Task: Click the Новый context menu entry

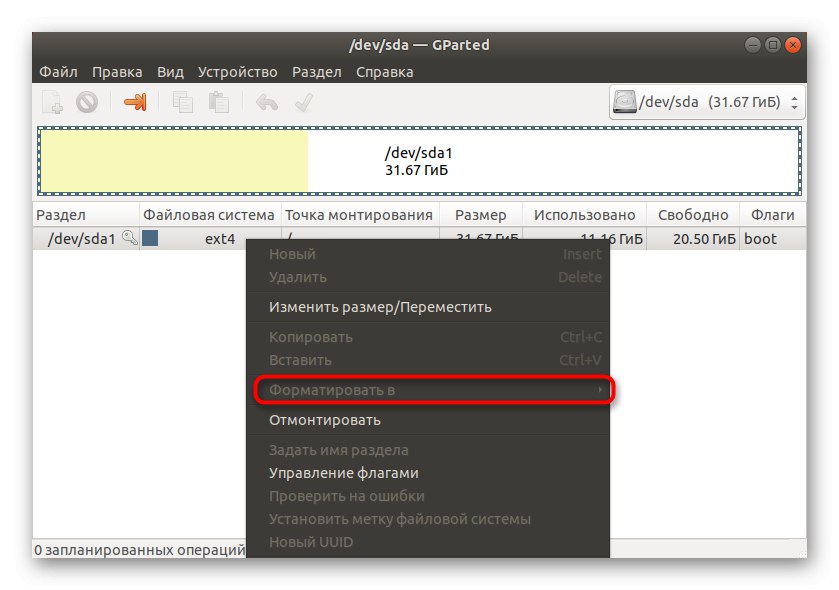Action: pyautogui.click(x=428, y=254)
